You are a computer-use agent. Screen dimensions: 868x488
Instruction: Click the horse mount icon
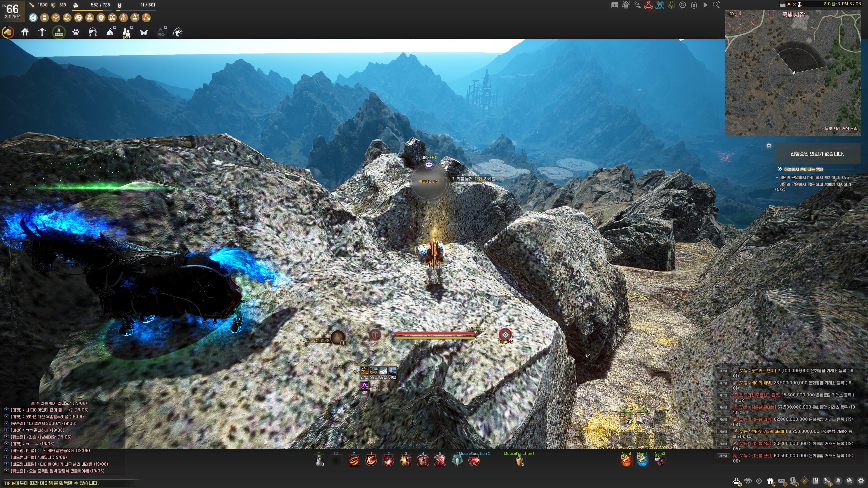tap(8, 32)
